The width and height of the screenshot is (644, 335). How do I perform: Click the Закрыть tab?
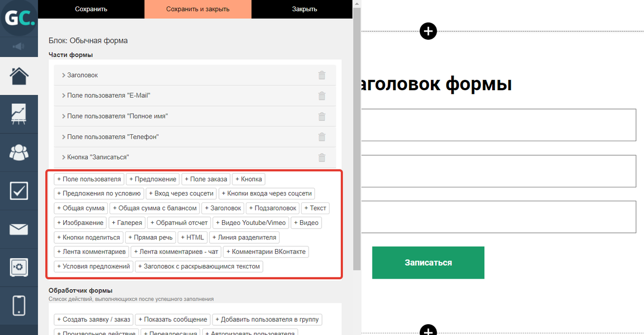coord(304,9)
